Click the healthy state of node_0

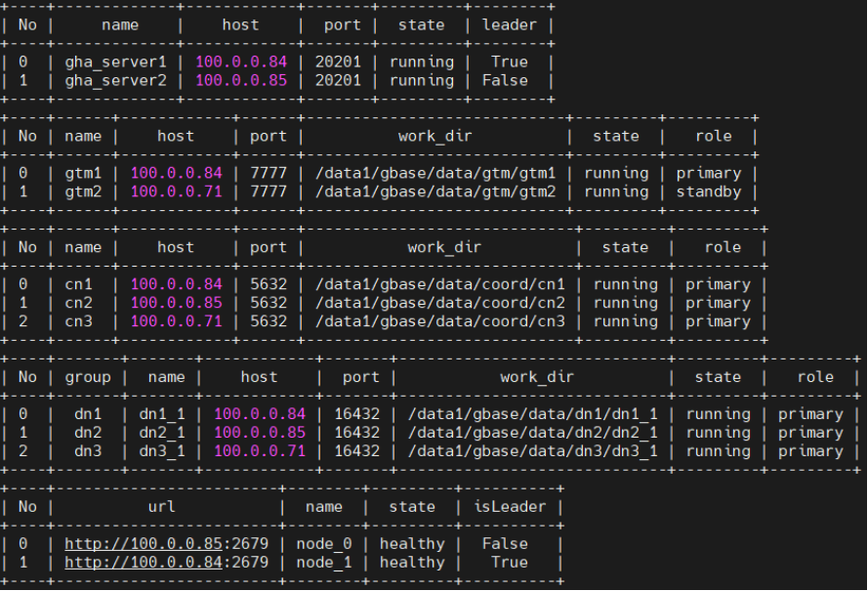[x=411, y=544]
